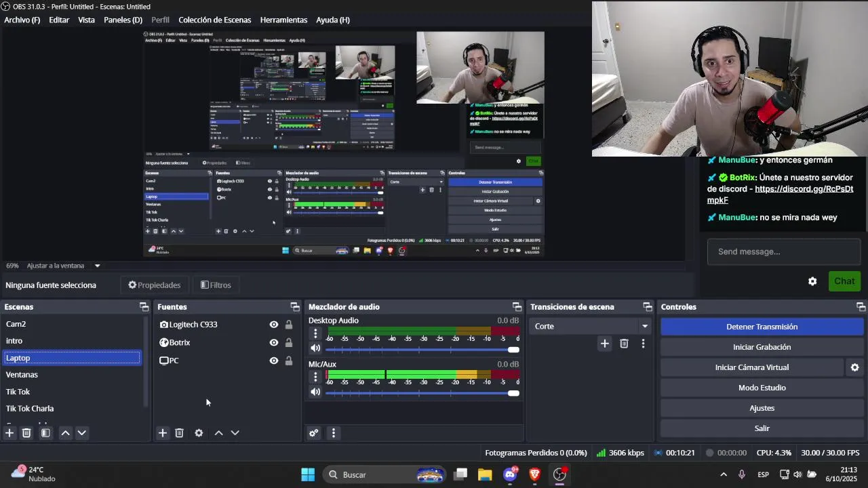Select the Tik Tok Charla scene
Image resolution: width=868 pixels, height=488 pixels.
[72, 409]
